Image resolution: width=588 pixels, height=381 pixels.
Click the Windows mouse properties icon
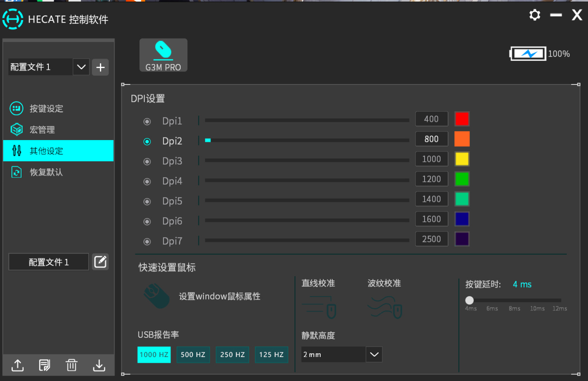click(157, 296)
